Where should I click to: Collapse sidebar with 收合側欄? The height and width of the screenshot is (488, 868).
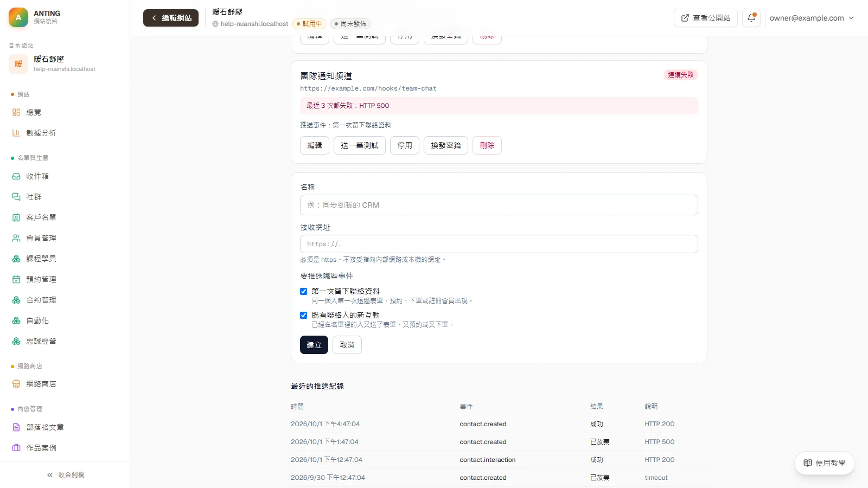click(65, 475)
